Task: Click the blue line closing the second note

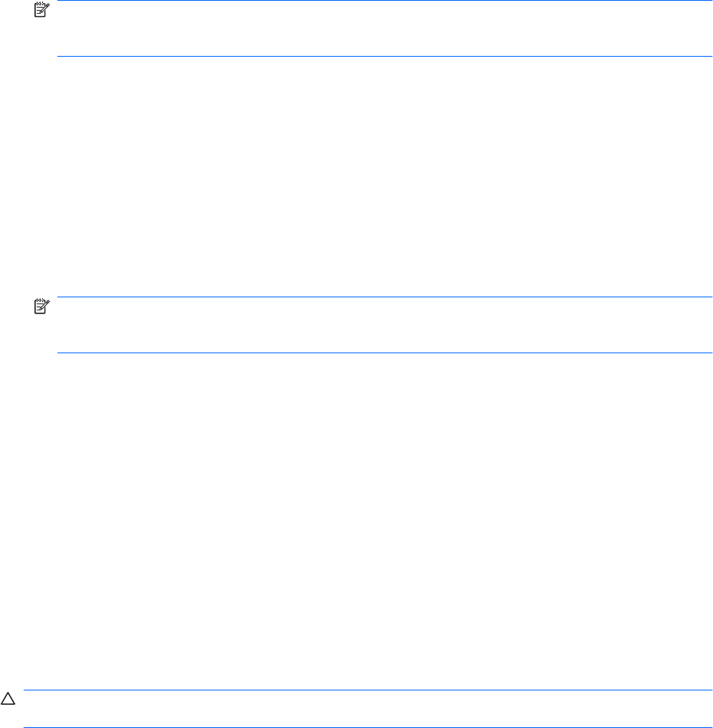Action: click(384, 353)
